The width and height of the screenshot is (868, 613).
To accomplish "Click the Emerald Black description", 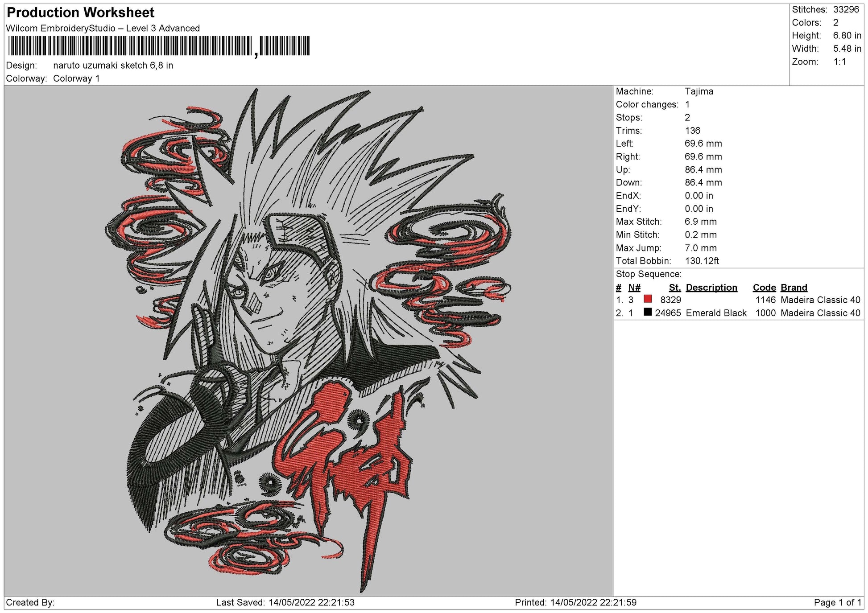I will tap(716, 313).
